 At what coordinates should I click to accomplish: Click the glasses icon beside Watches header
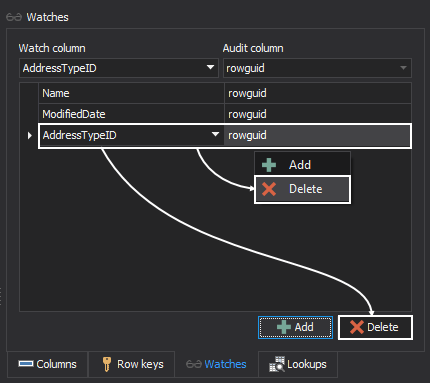tap(14, 17)
